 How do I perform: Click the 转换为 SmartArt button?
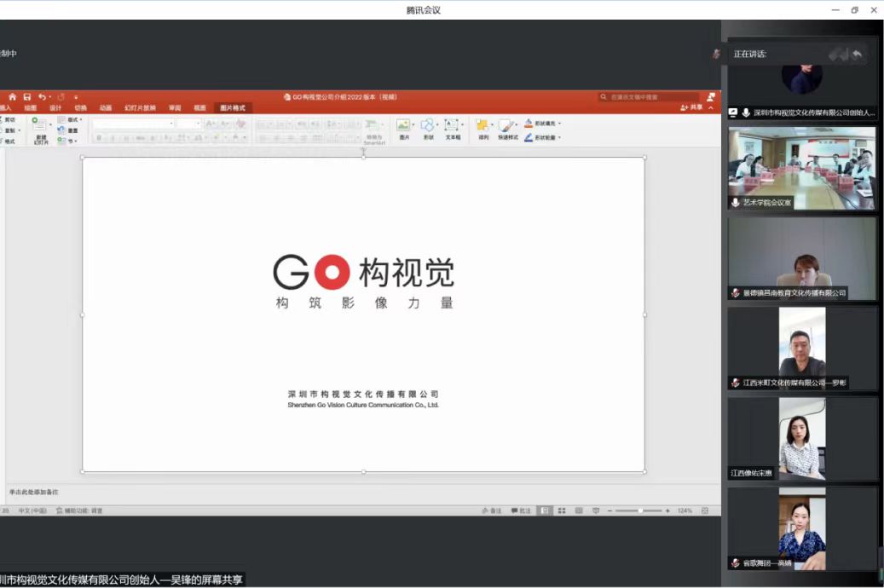pos(373,131)
